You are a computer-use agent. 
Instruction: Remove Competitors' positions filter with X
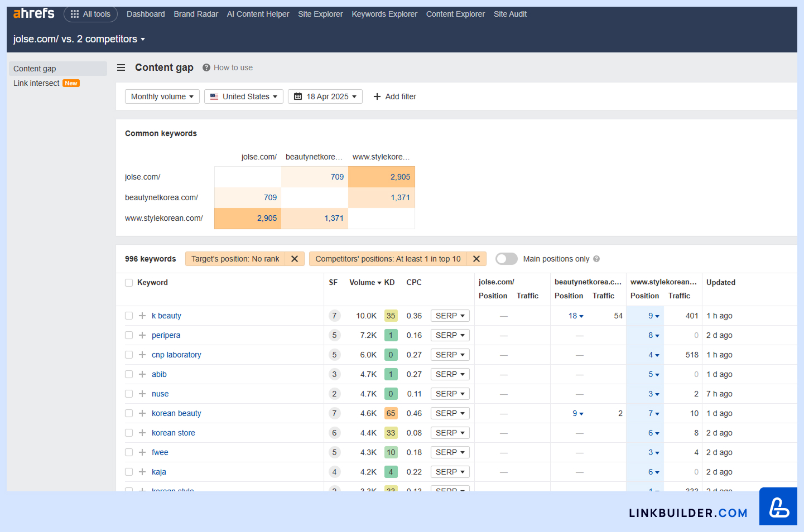(476, 259)
